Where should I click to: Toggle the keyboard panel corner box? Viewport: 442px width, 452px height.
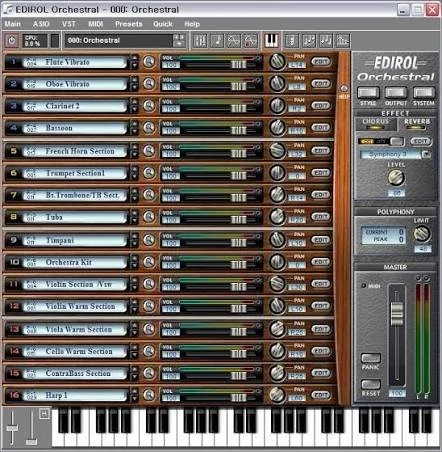pyautogui.click(x=44, y=414)
